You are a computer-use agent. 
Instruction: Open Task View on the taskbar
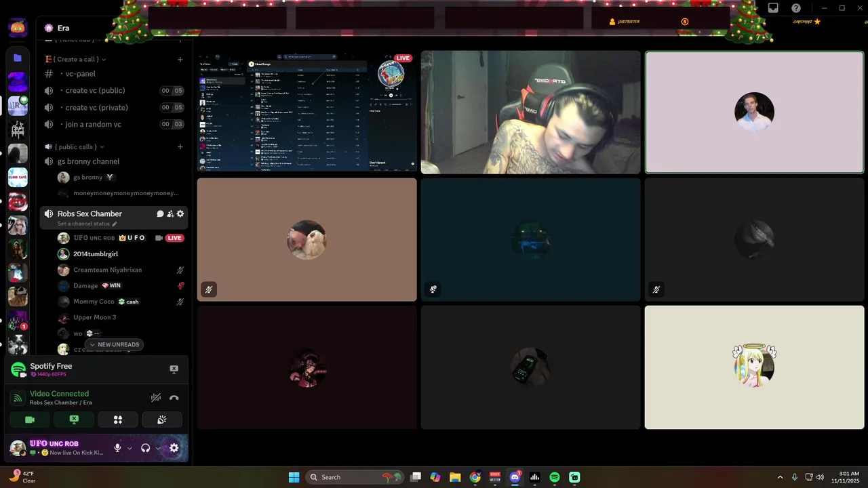coord(416,477)
